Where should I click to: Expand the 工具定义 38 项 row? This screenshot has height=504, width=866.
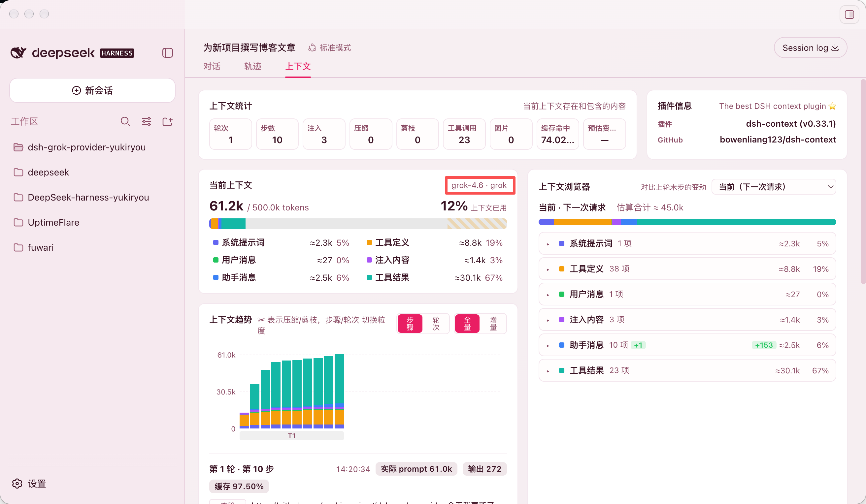tap(687, 269)
